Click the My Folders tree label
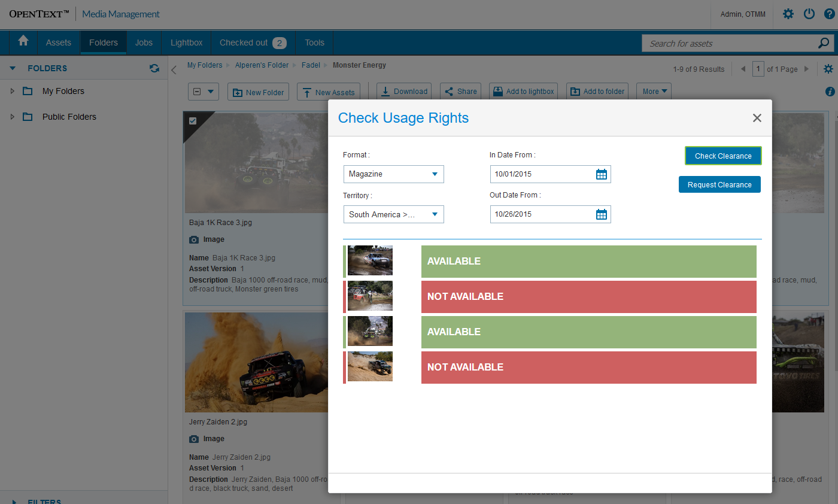838x504 pixels. click(x=63, y=91)
